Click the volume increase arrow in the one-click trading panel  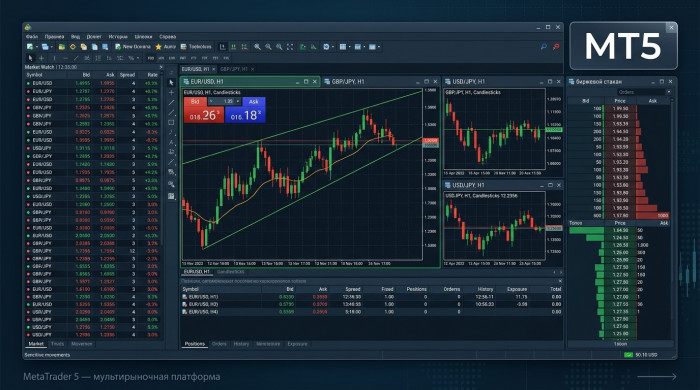238,101
